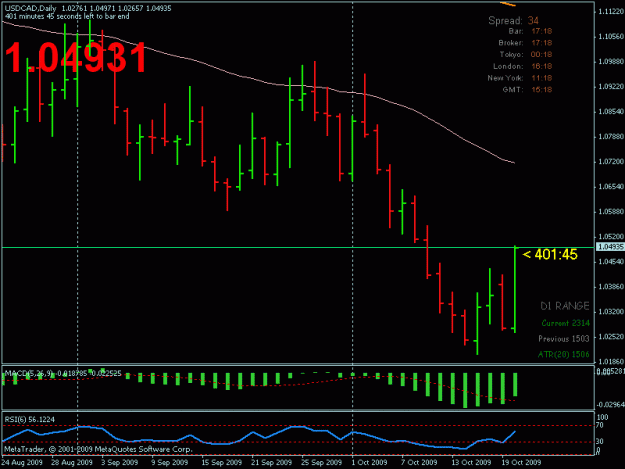Click the GMT: 15:18 time entry
The width and height of the screenshot is (625, 469).
coord(527,89)
